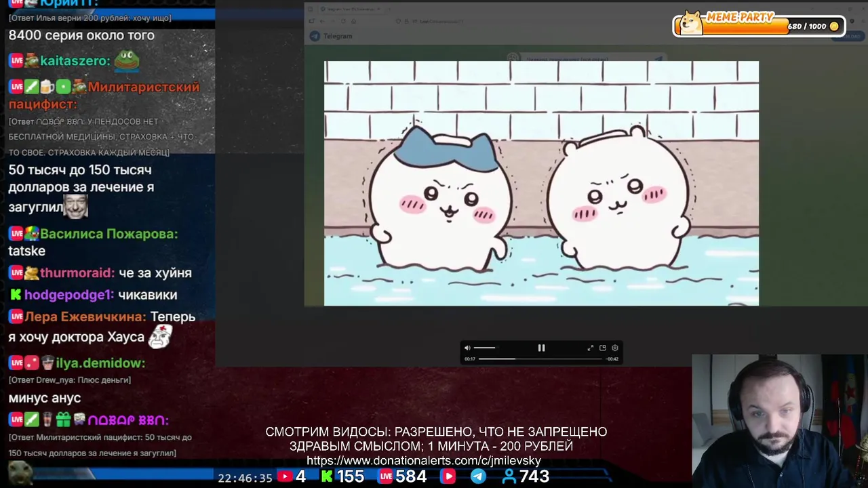Click the doctor emote after Хауса

pos(159,336)
